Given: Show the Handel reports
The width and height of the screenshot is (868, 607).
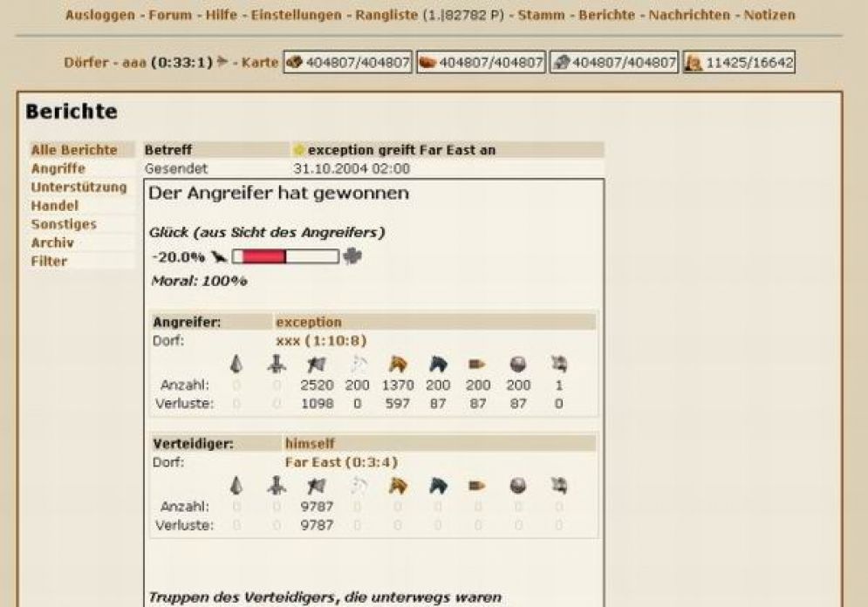Looking at the screenshot, I should pyautogui.click(x=55, y=205).
